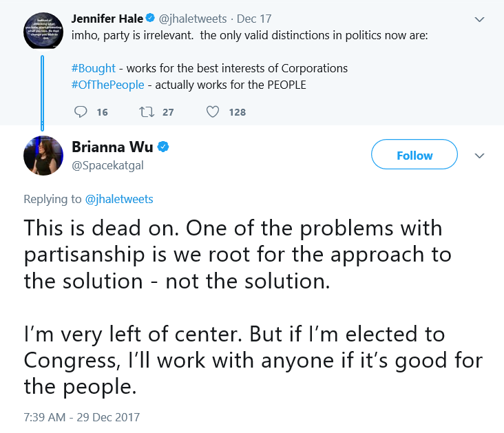Open Brianna Wu's profile picture

(x=43, y=156)
